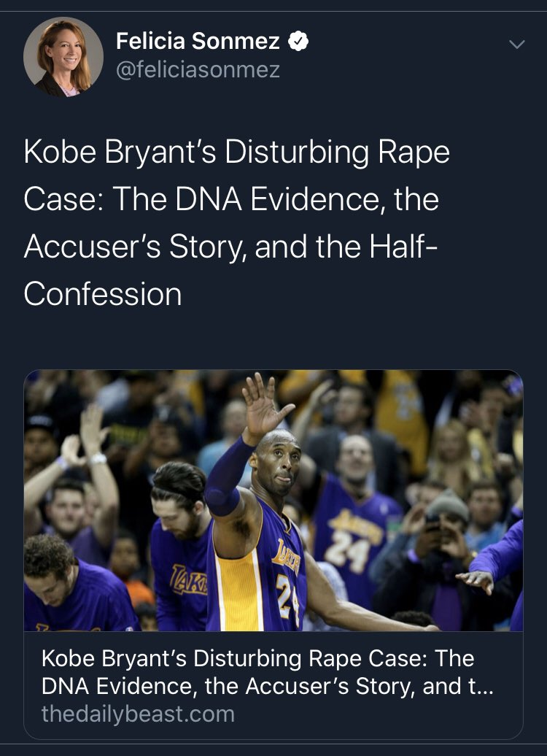Click "Kobe Bryant's" at the tweet's start
This screenshot has height=756, width=547.
coord(120,153)
